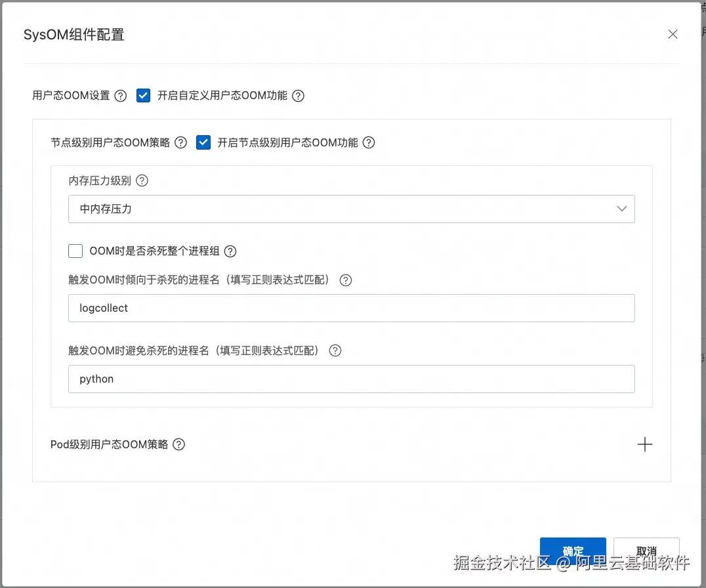Open help icon beside 开启节点级别用户态OOM功能
The width and height of the screenshot is (706, 588).
point(368,142)
